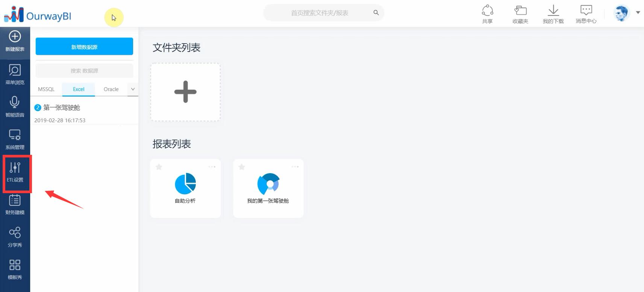Click the 文件夹列表 heading

click(x=176, y=48)
